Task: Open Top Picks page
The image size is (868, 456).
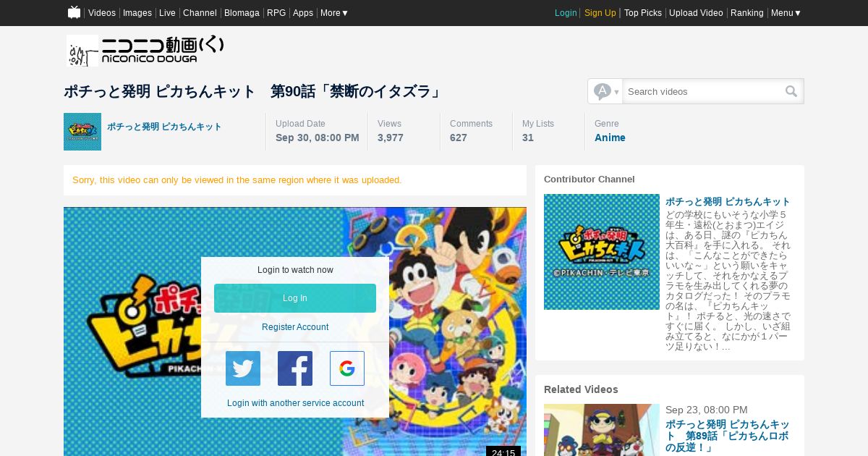Action: tap(643, 13)
